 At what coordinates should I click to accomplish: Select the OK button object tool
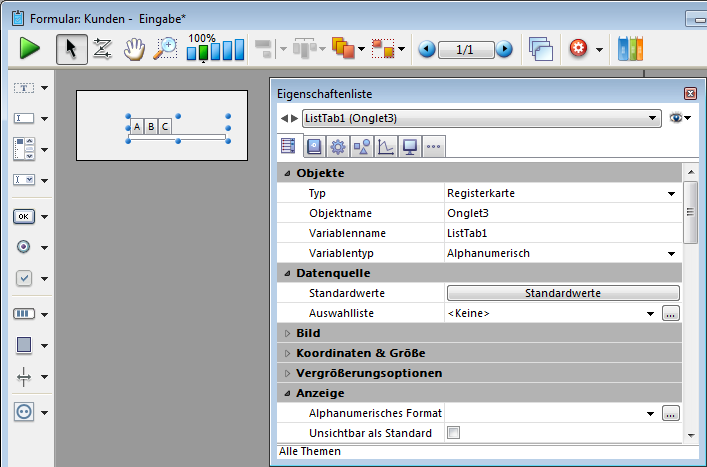point(24,216)
